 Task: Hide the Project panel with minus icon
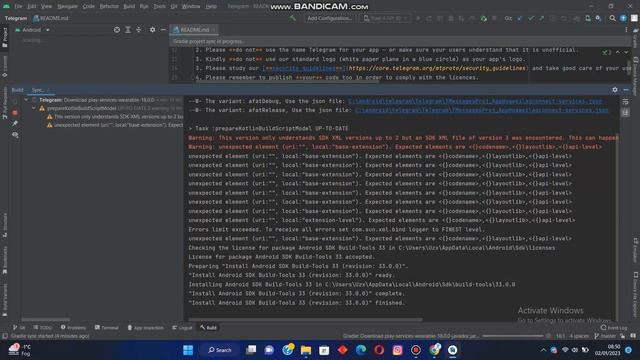coord(163,30)
